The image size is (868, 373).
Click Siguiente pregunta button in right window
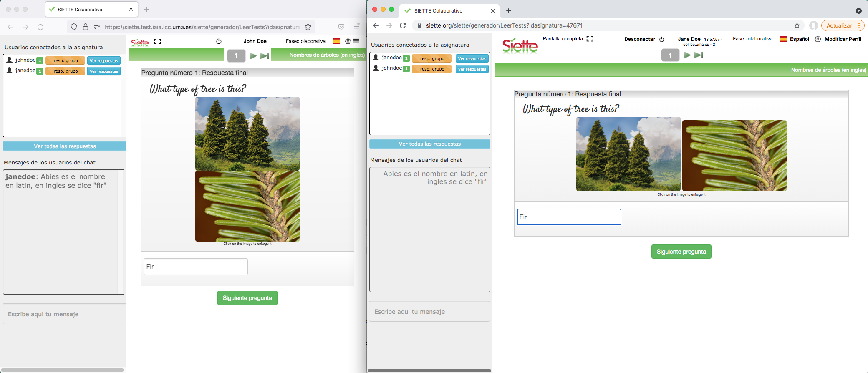(681, 252)
